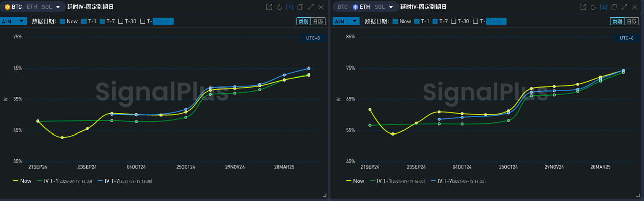
Task: Toggle T-7 checkbox in ETH panel
Action: click(x=435, y=21)
